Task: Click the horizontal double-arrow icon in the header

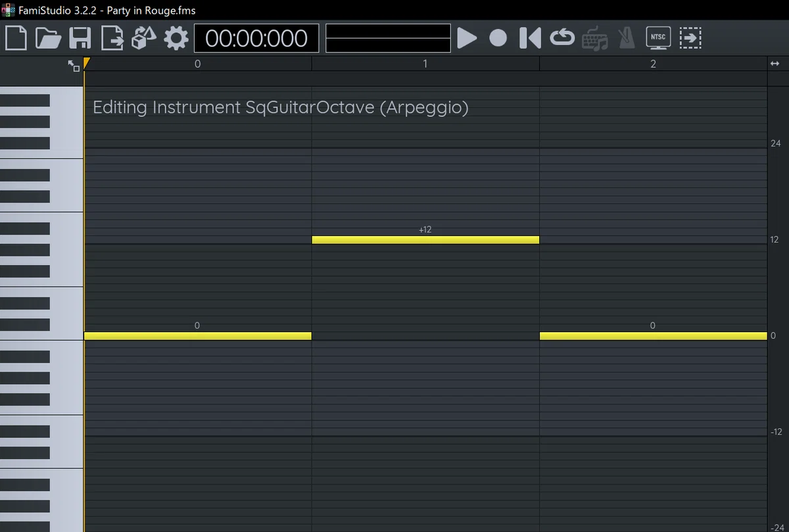Action: click(x=775, y=64)
